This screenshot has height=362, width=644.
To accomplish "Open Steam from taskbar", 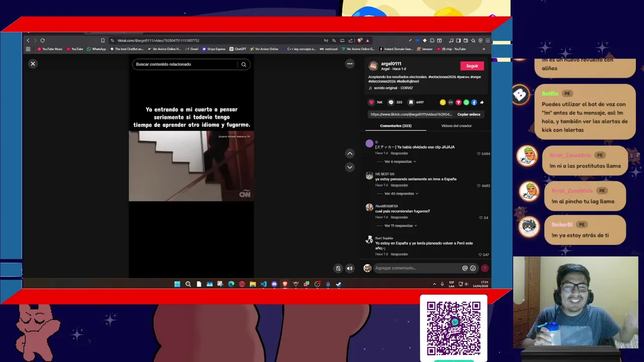I will tap(339, 284).
